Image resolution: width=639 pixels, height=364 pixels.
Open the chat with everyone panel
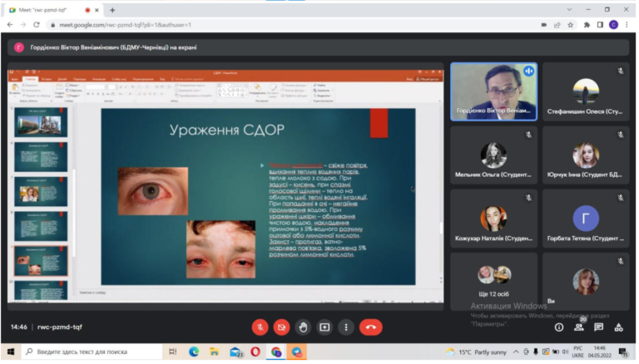(598, 327)
